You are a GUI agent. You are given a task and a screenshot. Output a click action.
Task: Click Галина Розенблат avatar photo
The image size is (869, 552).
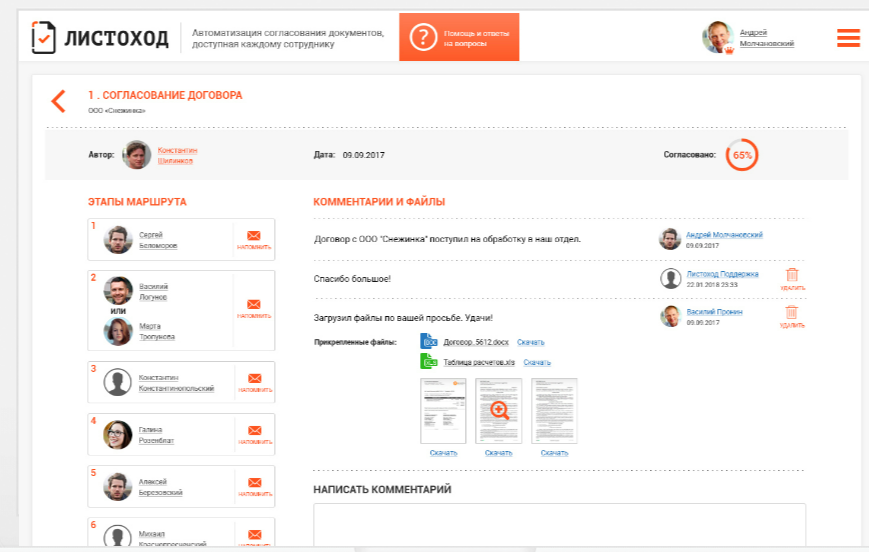(x=117, y=435)
